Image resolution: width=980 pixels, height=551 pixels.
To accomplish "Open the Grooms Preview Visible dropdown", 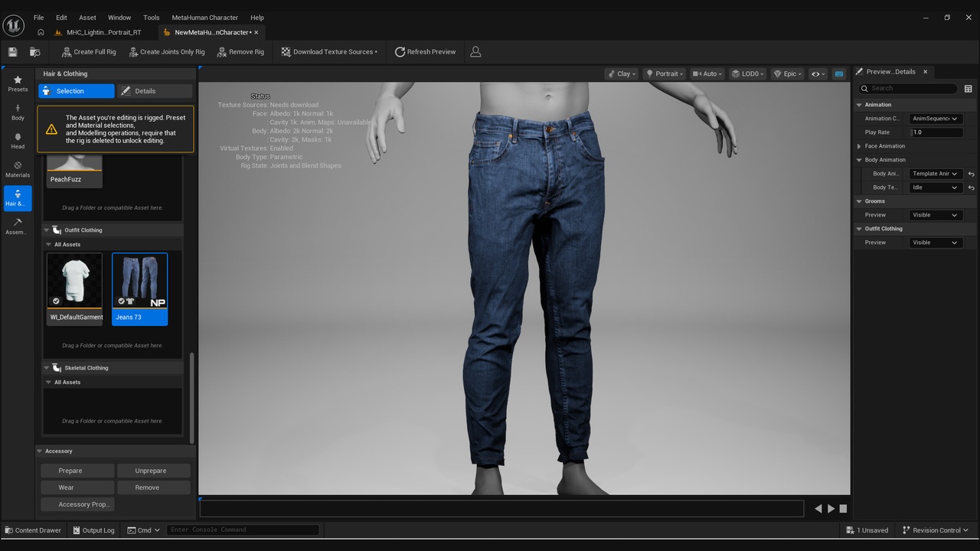I will point(936,215).
